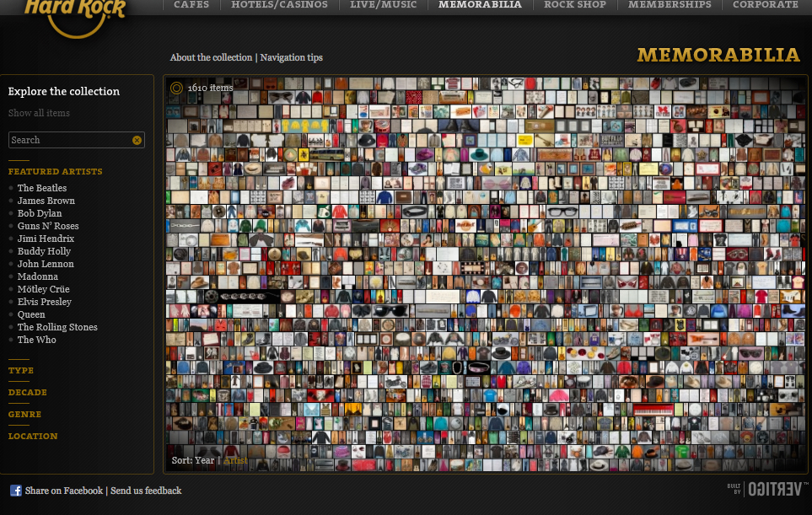Open the Hotels/Casinos menu
This screenshot has height=515, width=812.
tap(279, 5)
